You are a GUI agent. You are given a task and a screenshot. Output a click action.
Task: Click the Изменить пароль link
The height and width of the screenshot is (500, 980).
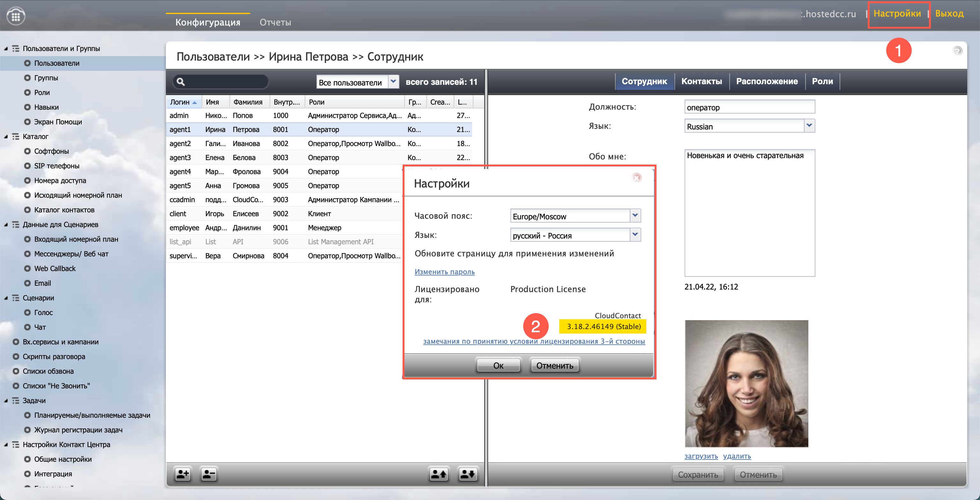click(444, 271)
